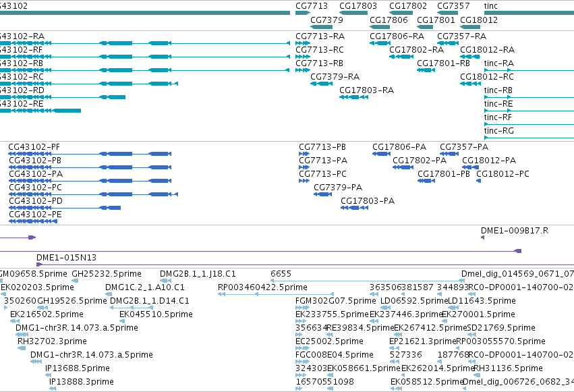
Task: Open transcript CG7713-RB
Action: (303, 70)
